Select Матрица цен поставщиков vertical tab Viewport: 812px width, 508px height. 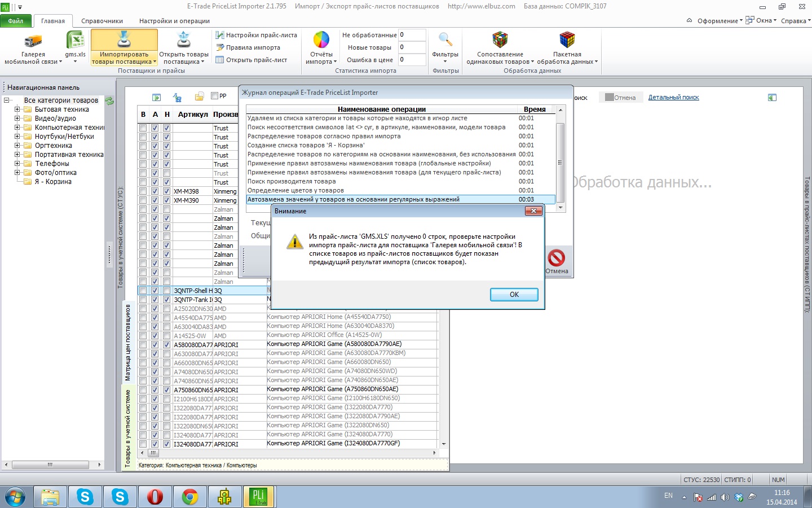coord(128,343)
